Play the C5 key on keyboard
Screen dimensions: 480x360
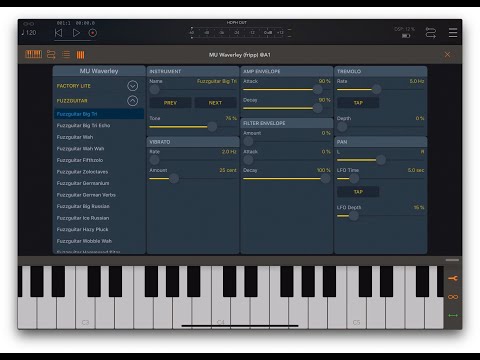[x=356, y=313]
